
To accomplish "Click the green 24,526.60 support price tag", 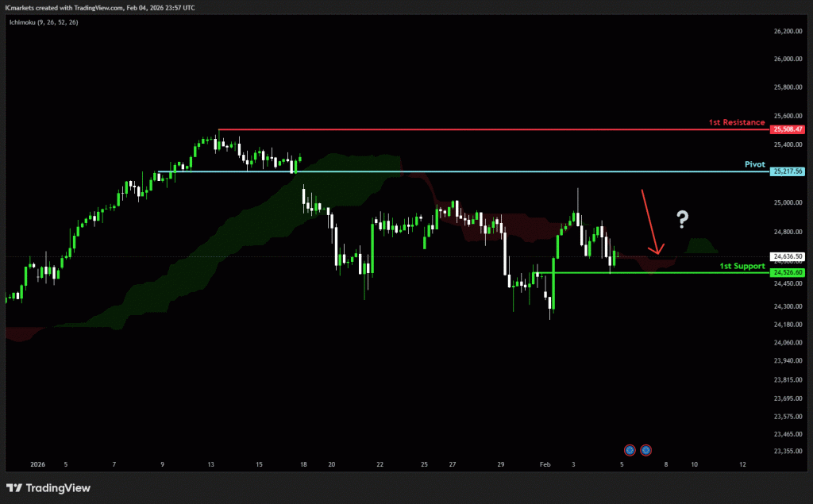I will click(x=788, y=273).
